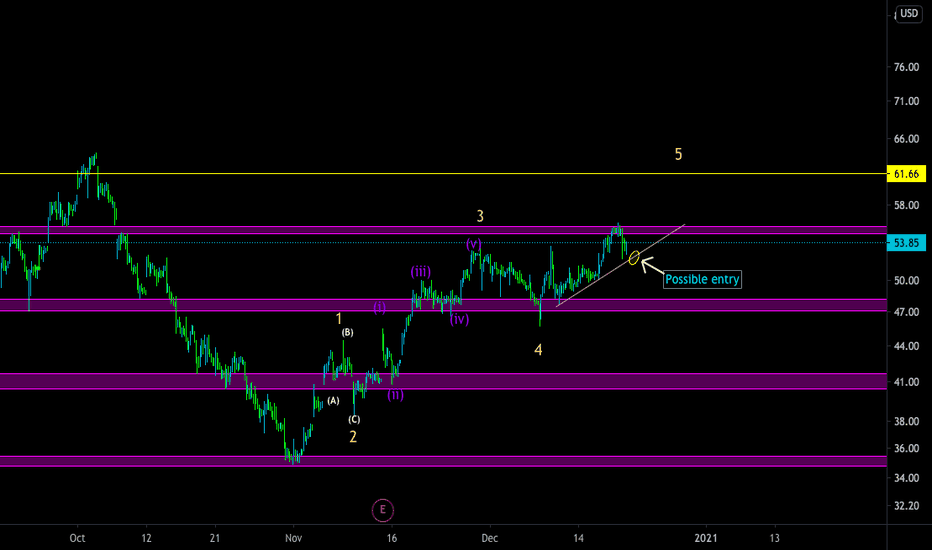932x550 pixels.
Task: Select purple sub-wave label (ii)
Action: pyautogui.click(x=395, y=395)
